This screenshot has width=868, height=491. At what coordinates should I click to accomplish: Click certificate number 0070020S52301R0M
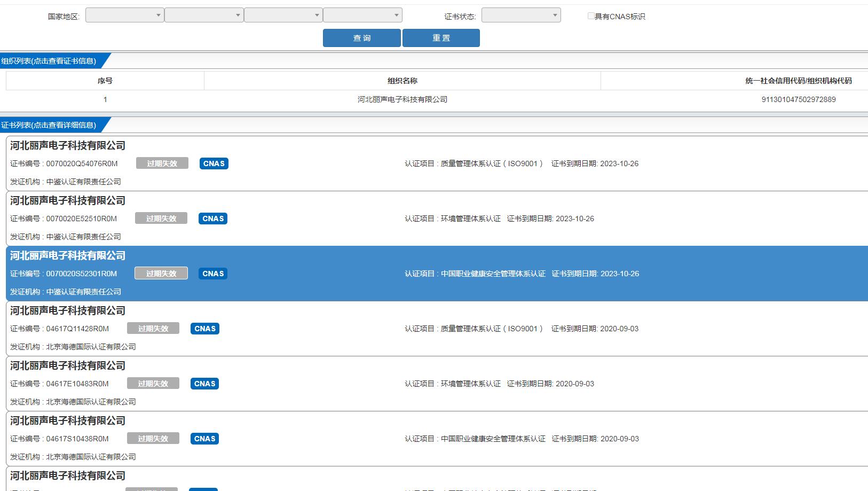(x=81, y=274)
